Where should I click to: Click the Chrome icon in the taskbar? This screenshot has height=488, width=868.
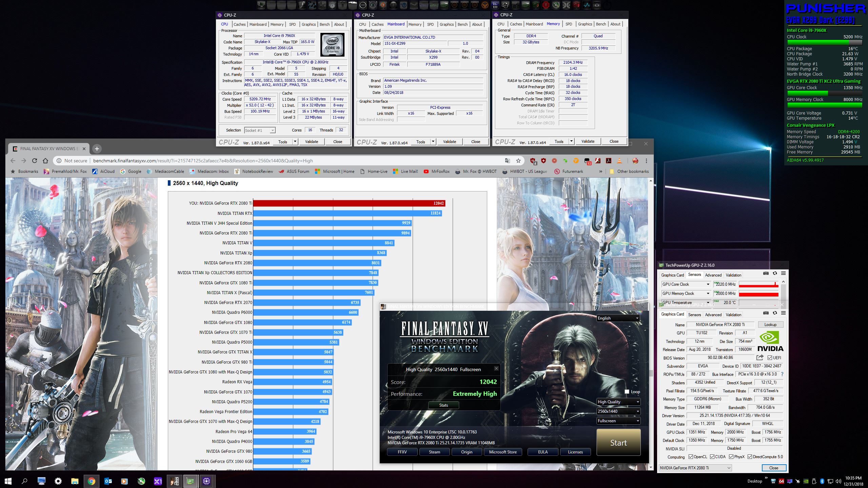click(x=91, y=481)
